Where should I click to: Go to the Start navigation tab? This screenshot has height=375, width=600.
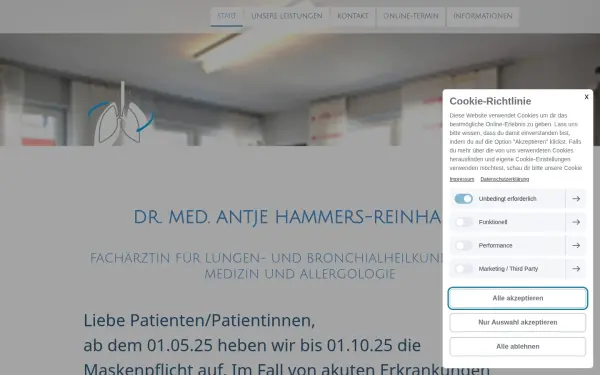tap(227, 16)
